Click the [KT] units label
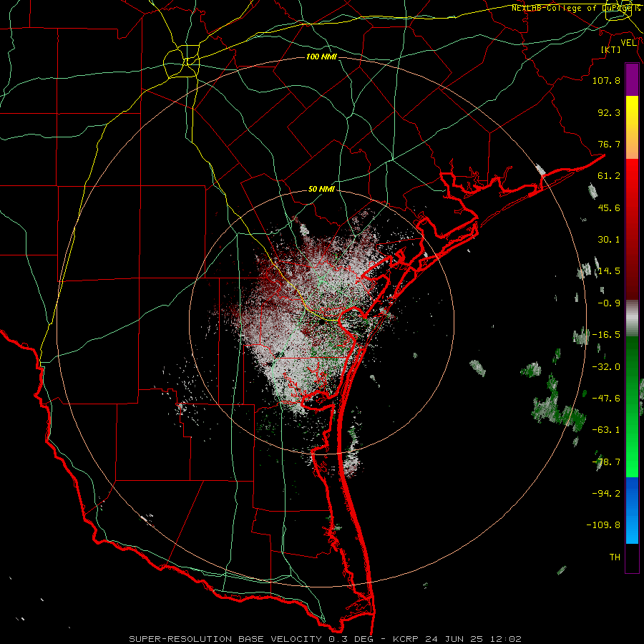 click(x=611, y=49)
